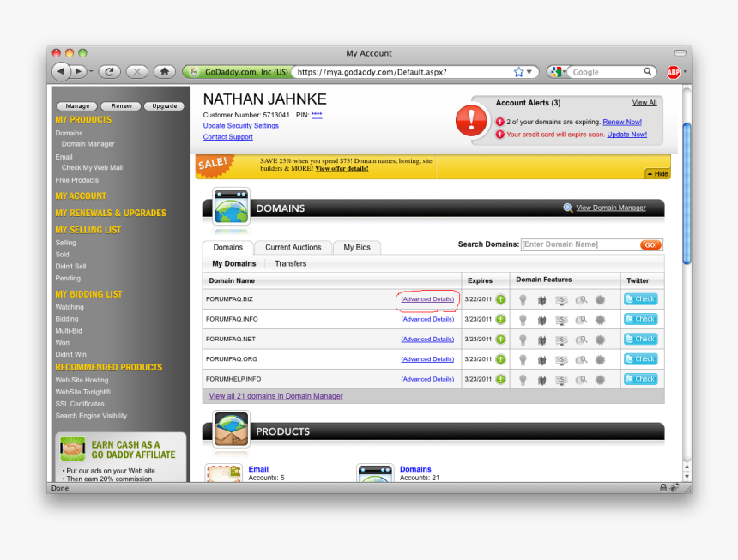Click the Upgrade button in sidebar
Viewport: 738px width, 560px height.
pos(164,106)
